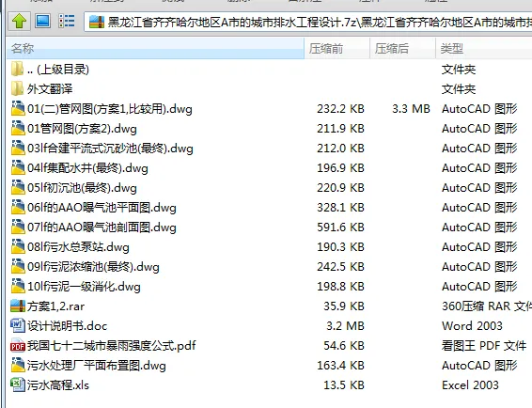This screenshot has height=408, width=532.
Task: Click icon of 01(二)管网图(方案1,比较用).dwg
Action: (x=18, y=109)
